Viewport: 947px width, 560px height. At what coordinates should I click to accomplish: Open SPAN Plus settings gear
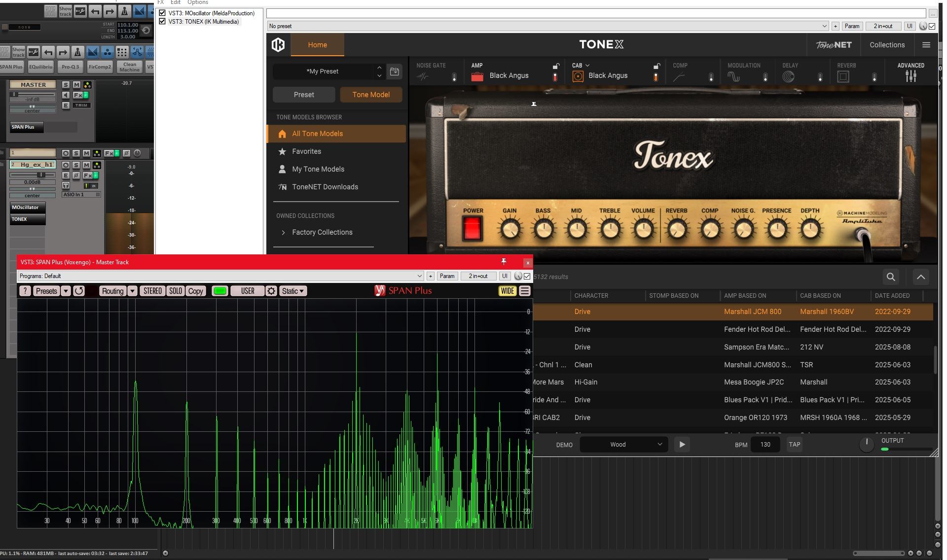coord(271,291)
